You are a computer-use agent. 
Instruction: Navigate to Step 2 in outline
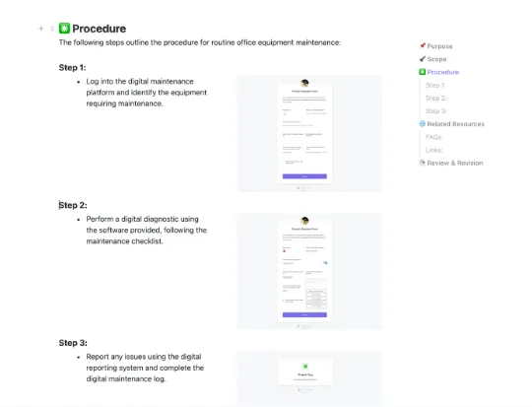pos(436,99)
